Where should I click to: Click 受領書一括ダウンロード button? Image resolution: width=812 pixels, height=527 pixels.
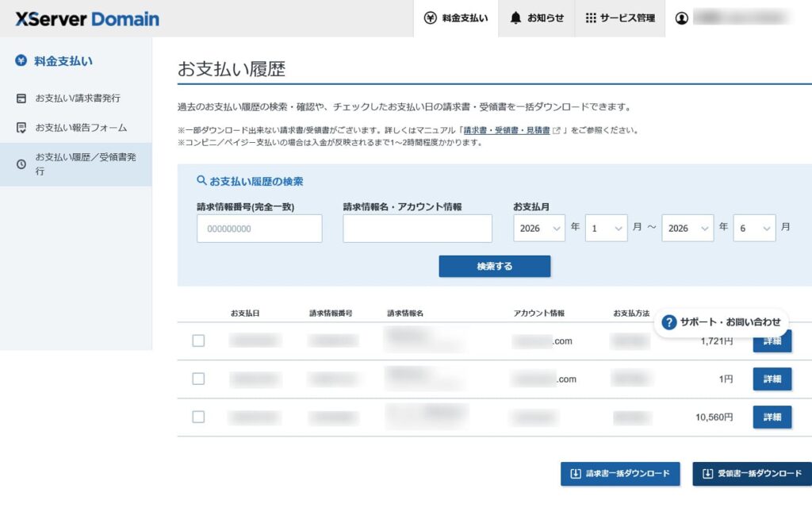(x=752, y=474)
